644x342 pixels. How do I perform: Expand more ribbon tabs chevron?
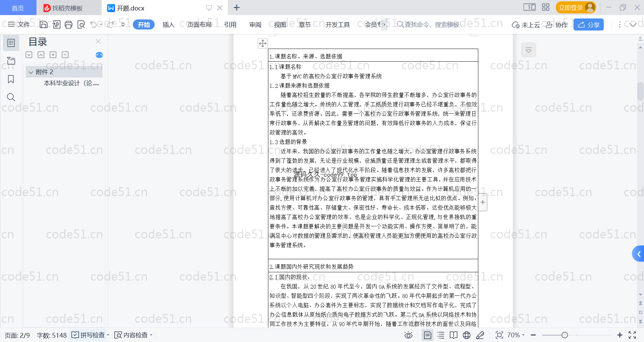384,24
